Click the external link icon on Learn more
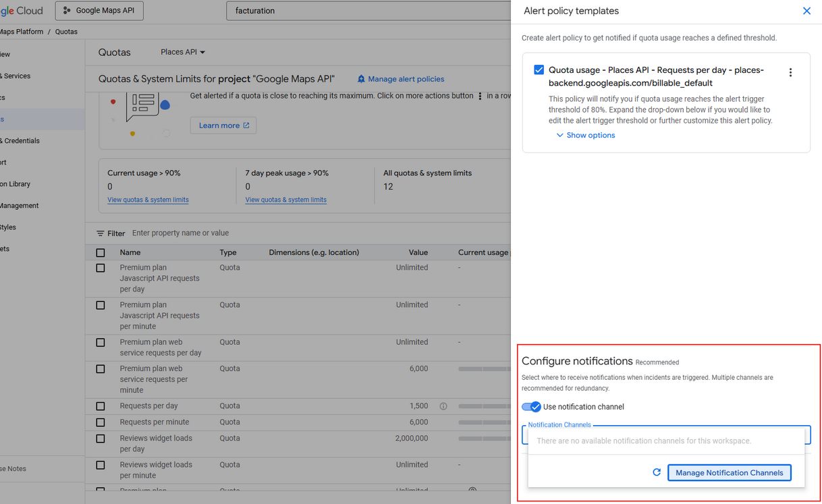 (x=246, y=125)
